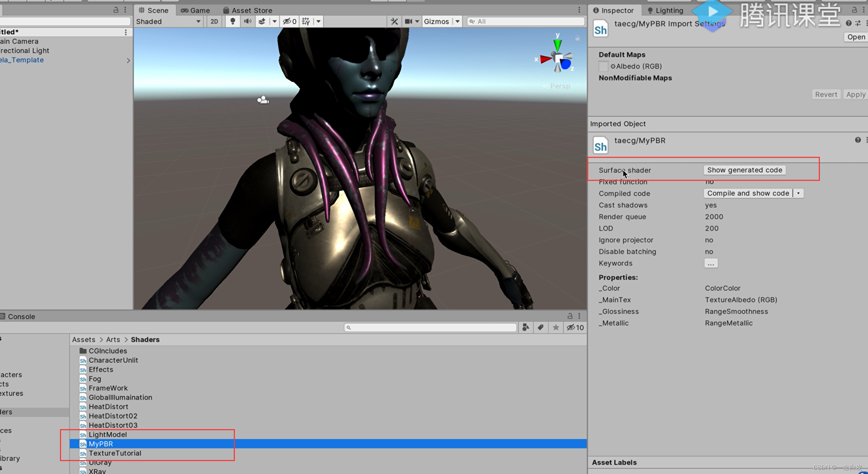Screen dimensions: 868x474
Task: Click the Keywords ellipsis button
Action: [x=711, y=263]
